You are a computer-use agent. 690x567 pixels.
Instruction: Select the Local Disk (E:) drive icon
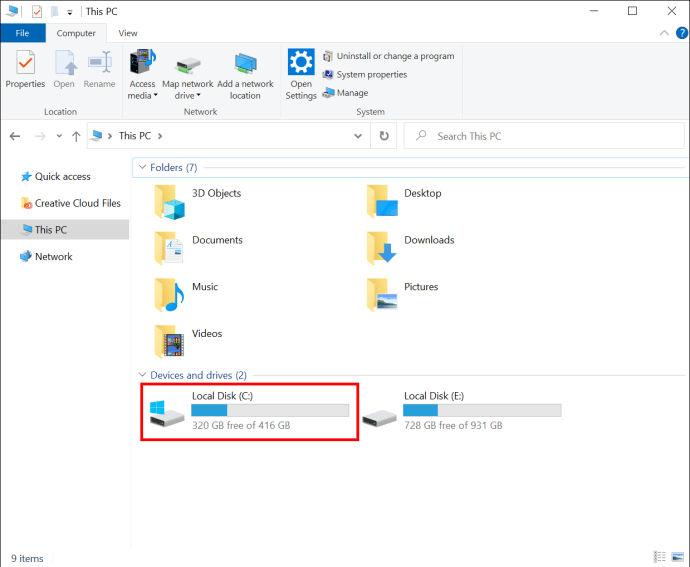click(379, 418)
